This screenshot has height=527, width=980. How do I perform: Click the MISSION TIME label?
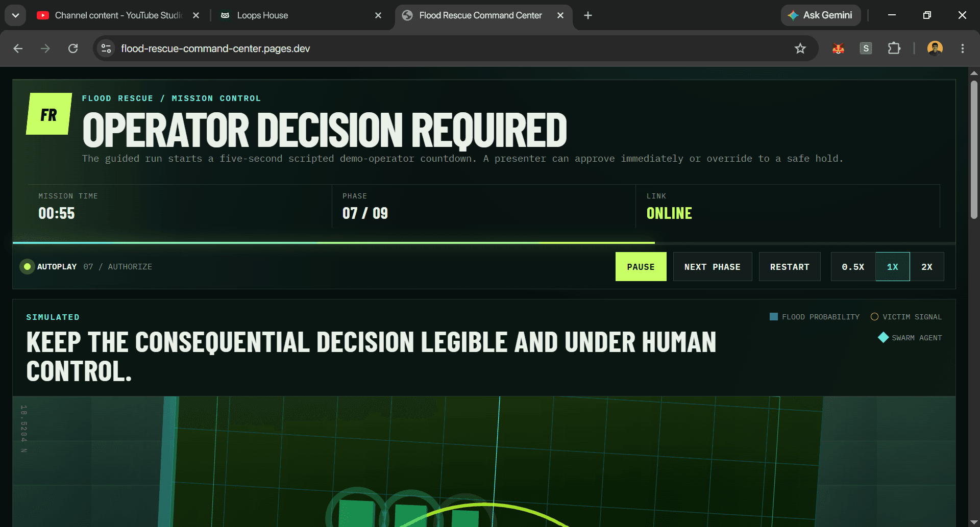coord(68,196)
